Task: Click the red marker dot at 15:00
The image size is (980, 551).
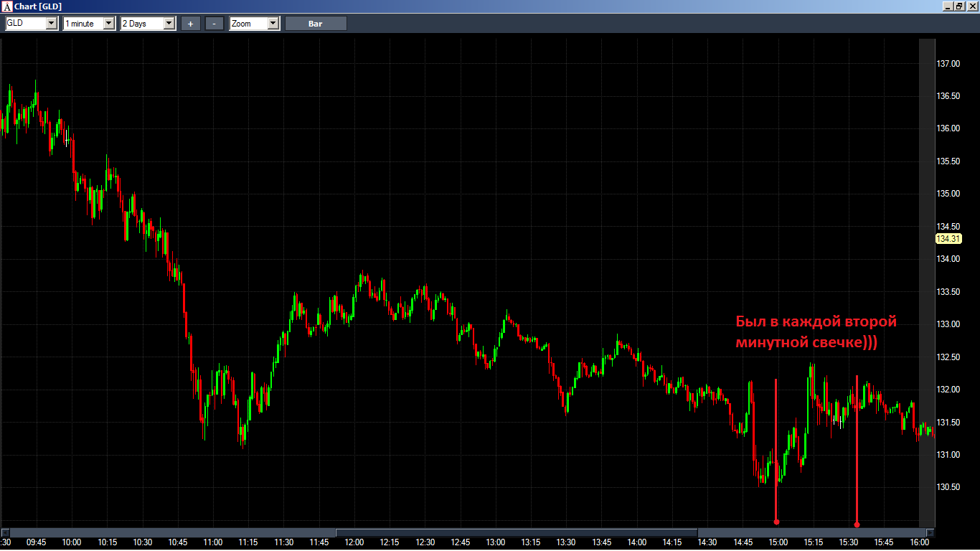Action: [776, 522]
